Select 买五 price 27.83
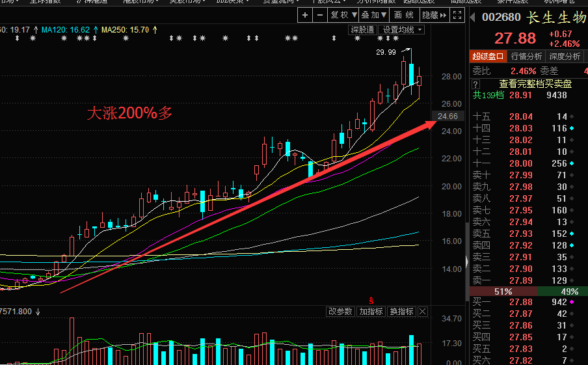588x365 pixels. pos(520,349)
